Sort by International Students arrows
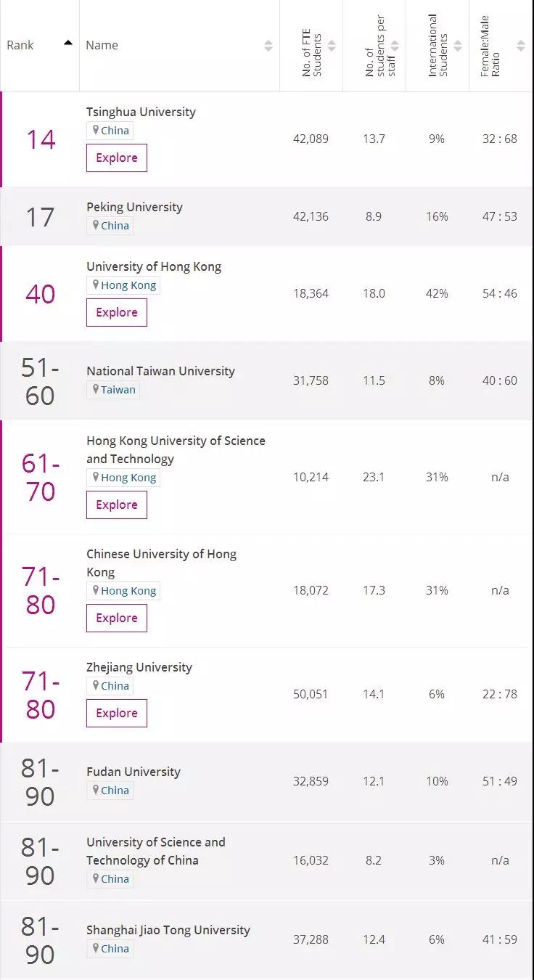The width and height of the screenshot is (534, 980). pos(458,46)
